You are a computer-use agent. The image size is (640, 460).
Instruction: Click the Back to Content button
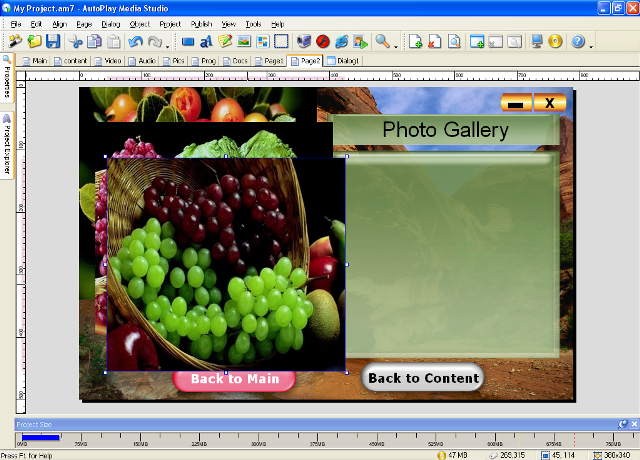tap(423, 378)
